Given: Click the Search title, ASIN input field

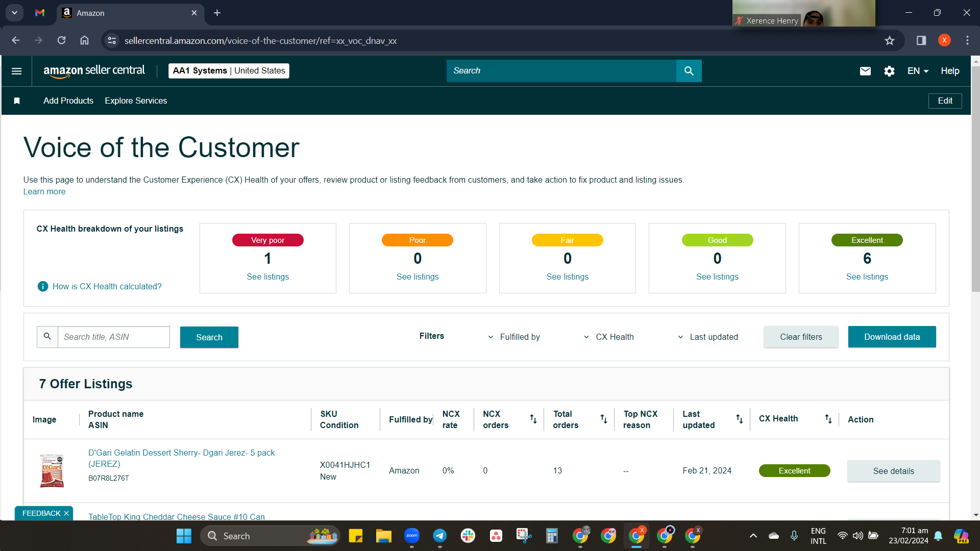Looking at the screenshot, I should coord(113,337).
